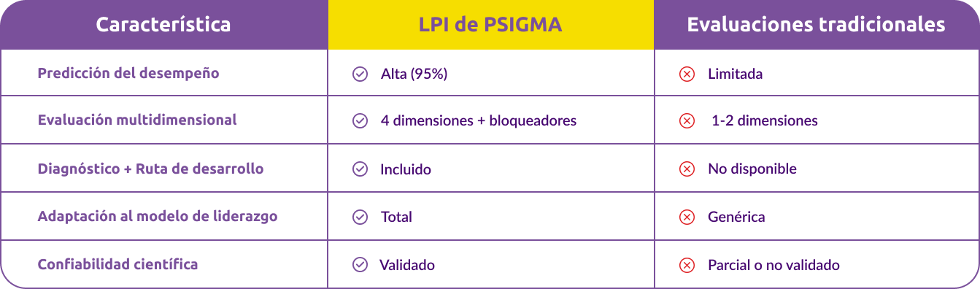Click the Evaluaciones tradicionales column header
Screen dimensions: 980x289
[817, 25]
